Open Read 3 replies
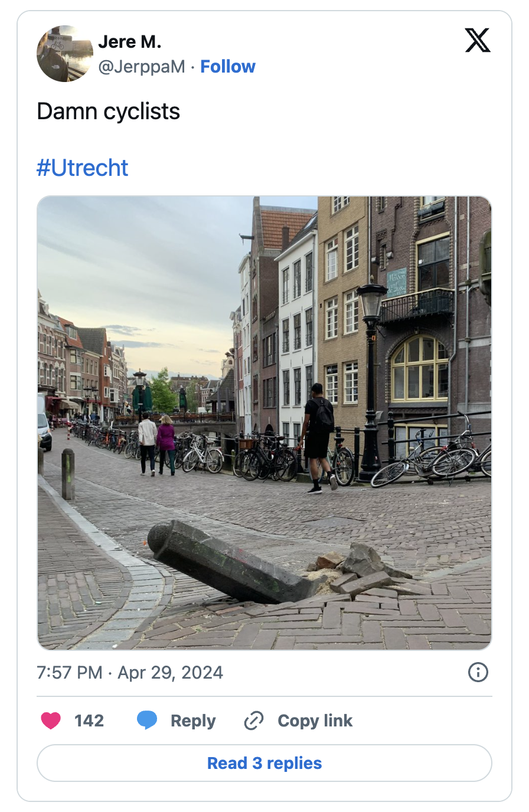The height and width of the screenshot is (812, 529). [264, 763]
